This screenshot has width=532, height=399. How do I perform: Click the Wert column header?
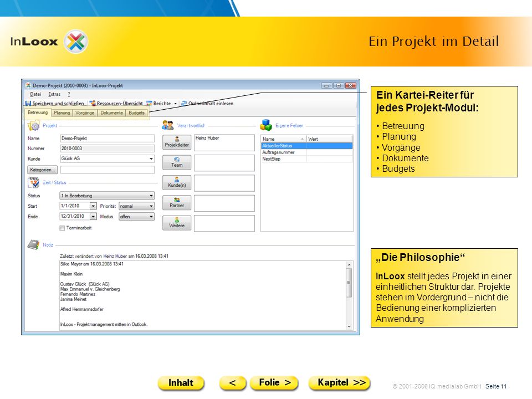tap(329, 139)
